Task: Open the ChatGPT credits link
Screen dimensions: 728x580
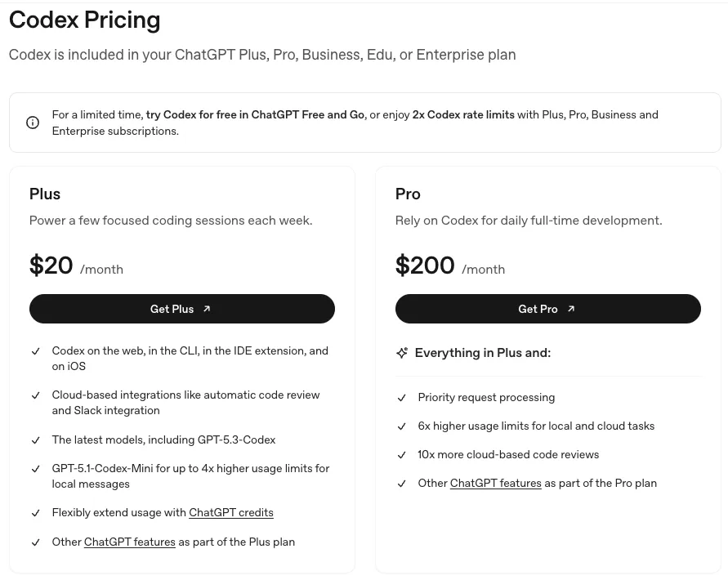Action: [x=231, y=513]
